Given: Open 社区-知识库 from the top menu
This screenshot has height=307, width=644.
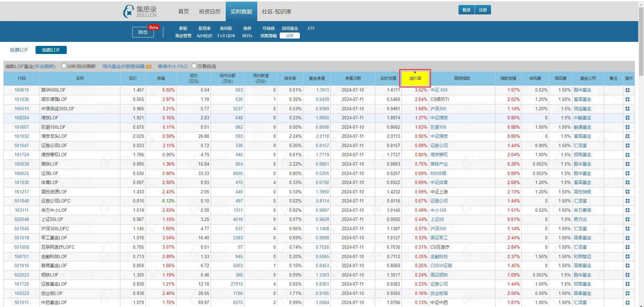Looking at the screenshot, I should coord(277,11).
